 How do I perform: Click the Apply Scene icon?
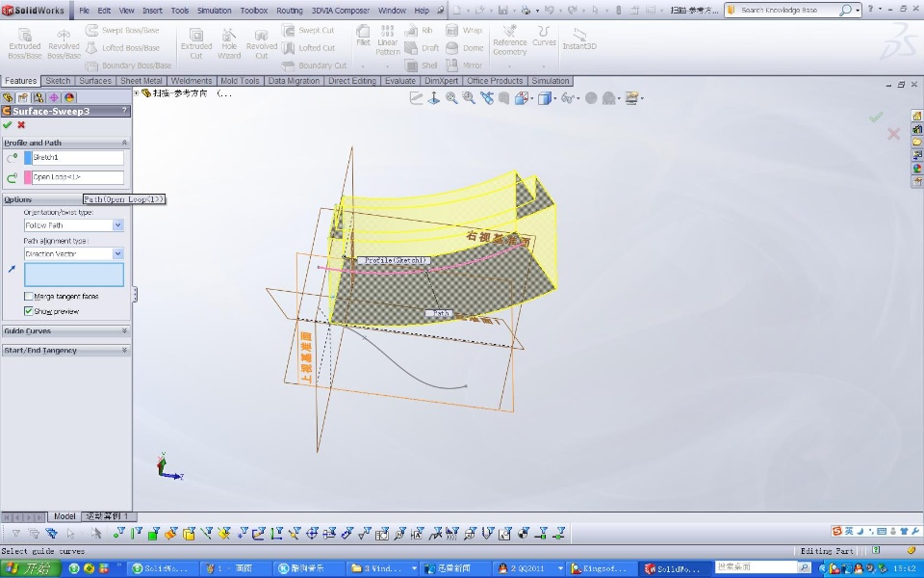[x=608, y=98]
